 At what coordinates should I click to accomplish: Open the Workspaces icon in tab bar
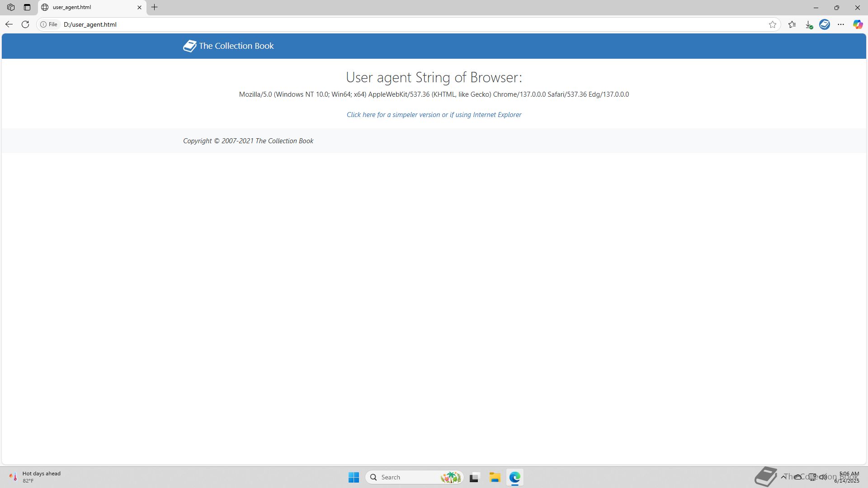coord(11,7)
